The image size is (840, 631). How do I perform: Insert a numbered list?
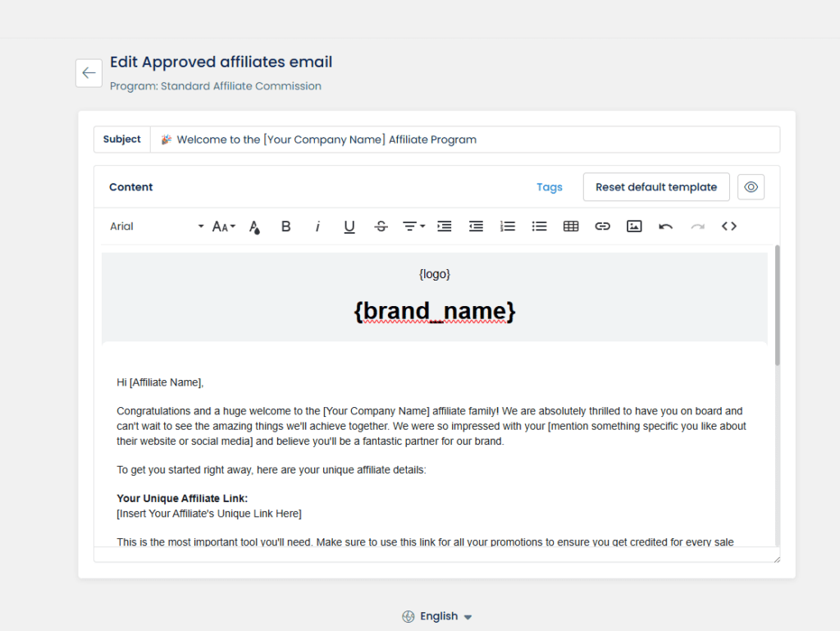click(508, 226)
